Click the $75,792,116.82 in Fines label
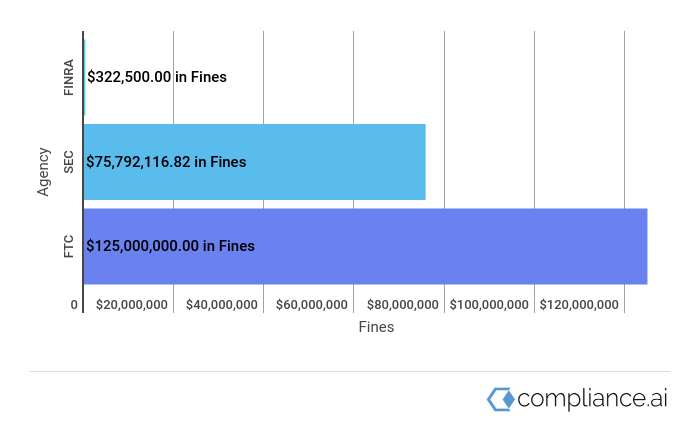 click(166, 162)
